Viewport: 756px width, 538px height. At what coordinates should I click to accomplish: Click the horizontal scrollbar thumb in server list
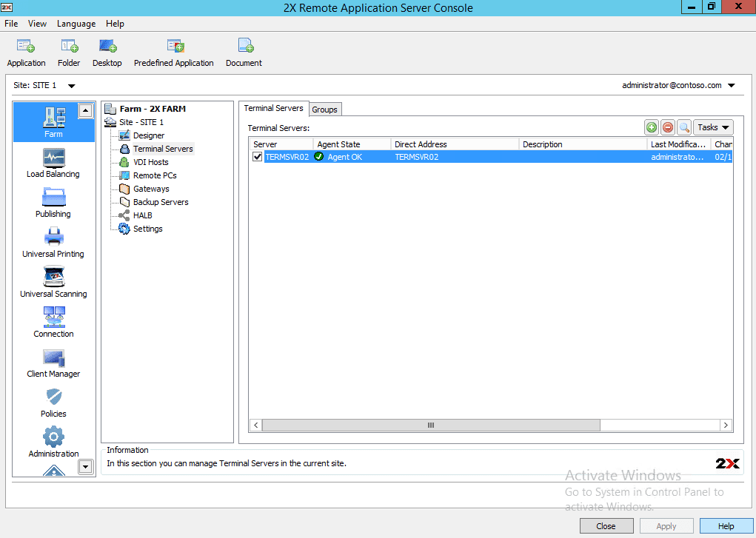(x=431, y=426)
